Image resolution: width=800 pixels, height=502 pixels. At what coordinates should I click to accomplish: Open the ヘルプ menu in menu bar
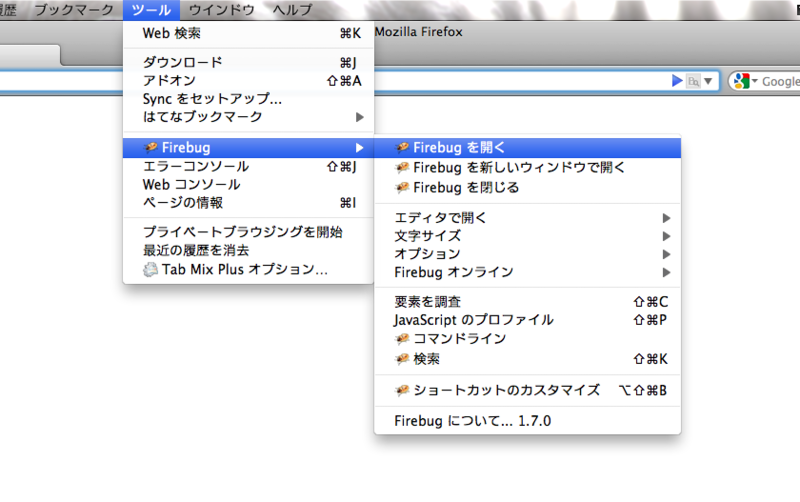tap(292, 10)
